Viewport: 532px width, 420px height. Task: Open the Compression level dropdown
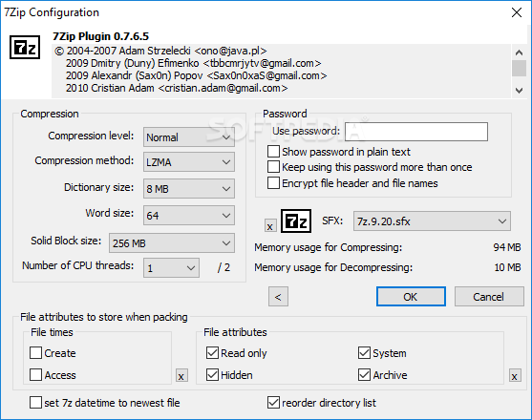coord(189,137)
